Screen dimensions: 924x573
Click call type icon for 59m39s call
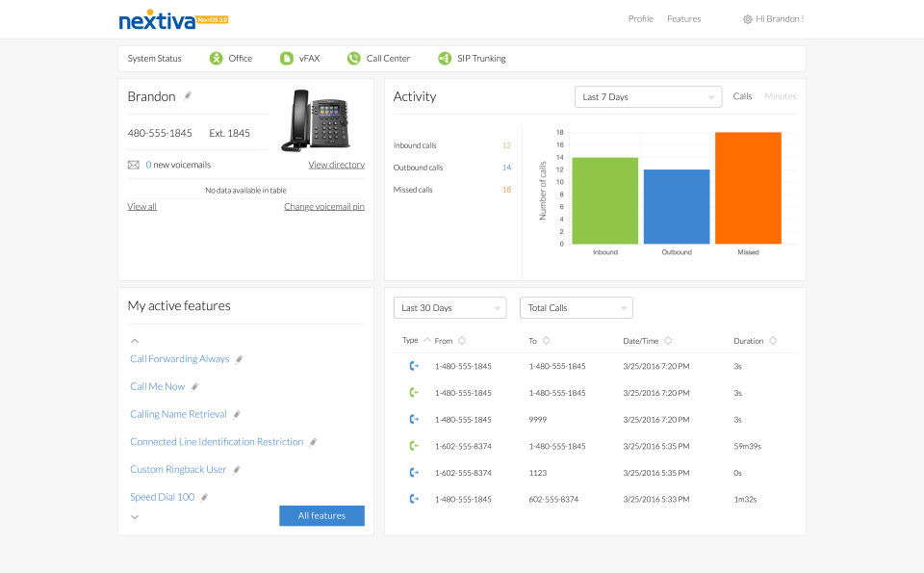tap(414, 446)
